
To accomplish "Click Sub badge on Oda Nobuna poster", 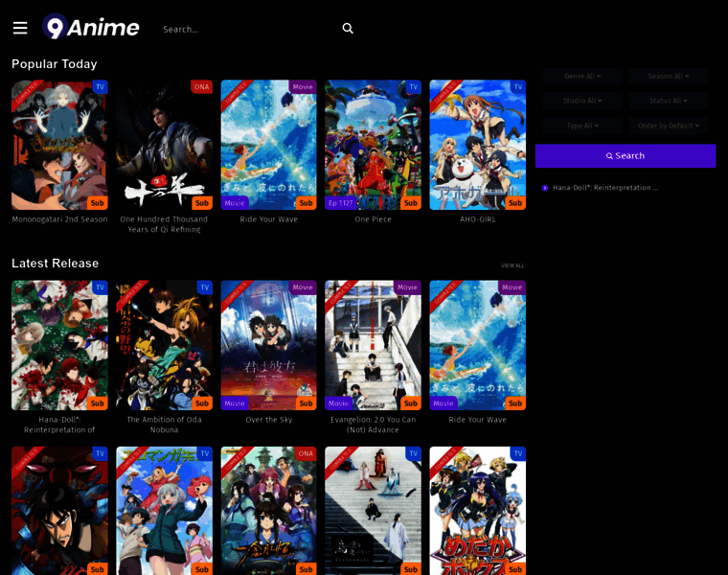I will pyautogui.click(x=202, y=403).
